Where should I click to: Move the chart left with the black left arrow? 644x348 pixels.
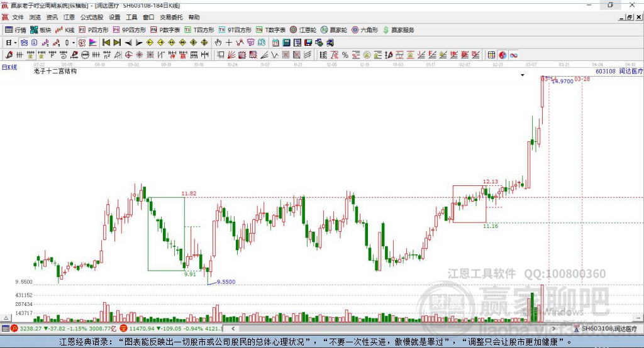[128, 43]
